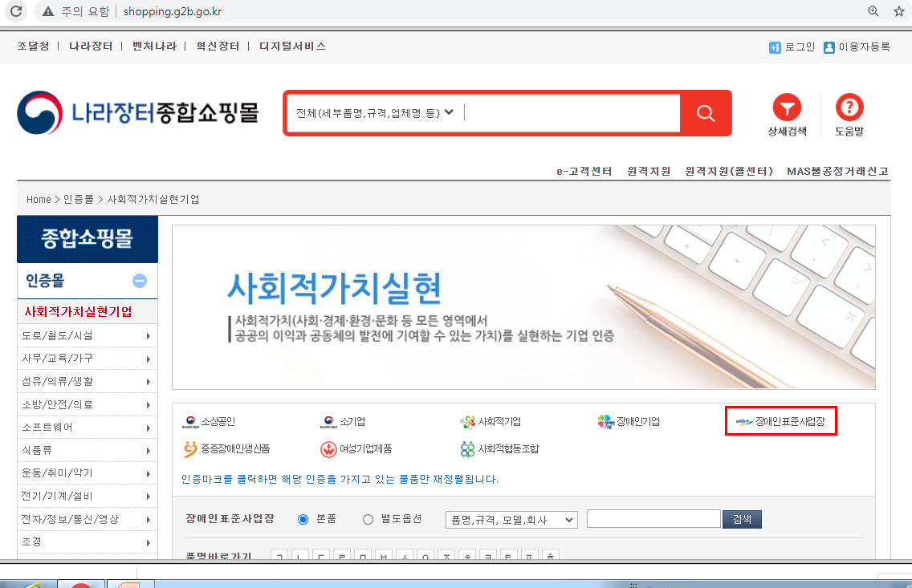Click the 로그인 text link
The height and width of the screenshot is (588, 912).
tap(800, 47)
